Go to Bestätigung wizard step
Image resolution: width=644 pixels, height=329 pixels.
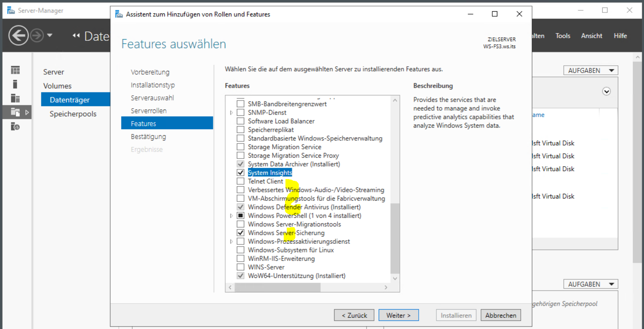148,137
